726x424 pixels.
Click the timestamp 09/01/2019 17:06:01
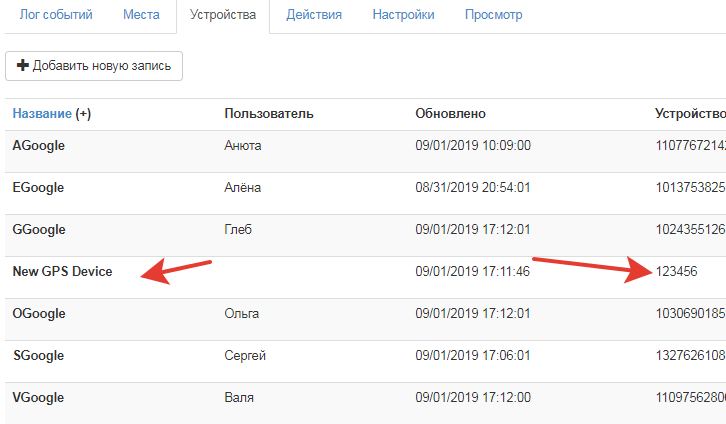(x=473, y=355)
